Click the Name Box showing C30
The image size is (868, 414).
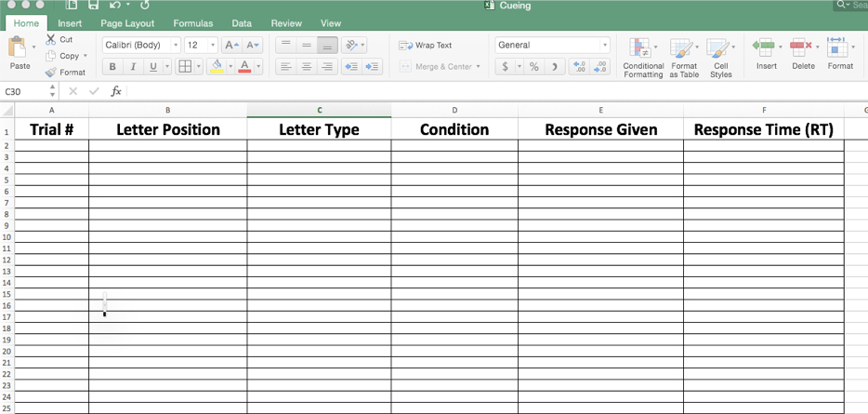coord(25,91)
